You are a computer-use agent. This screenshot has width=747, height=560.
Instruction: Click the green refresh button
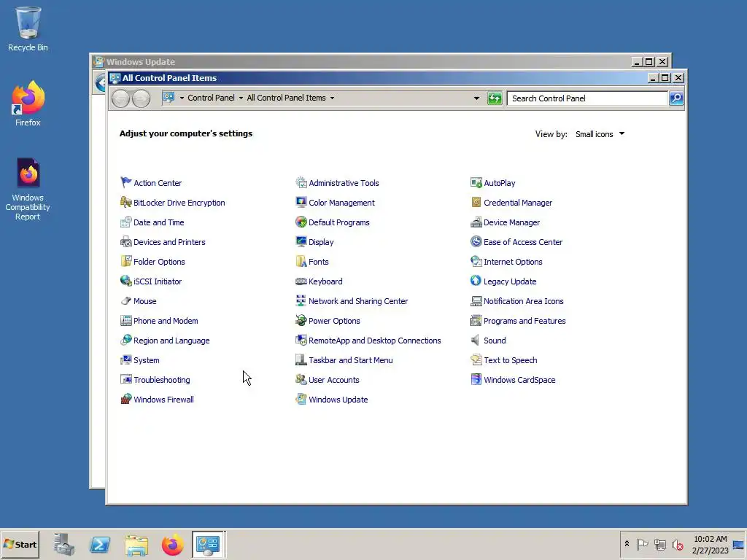(495, 98)
